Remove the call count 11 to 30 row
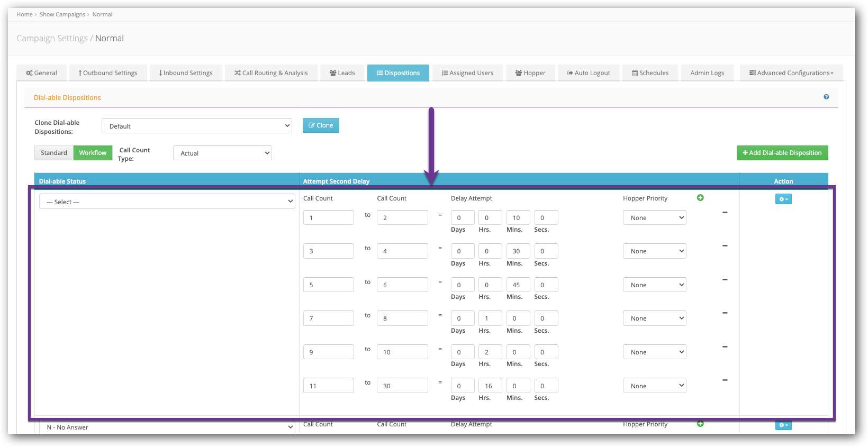 click(x=725, y=380)
